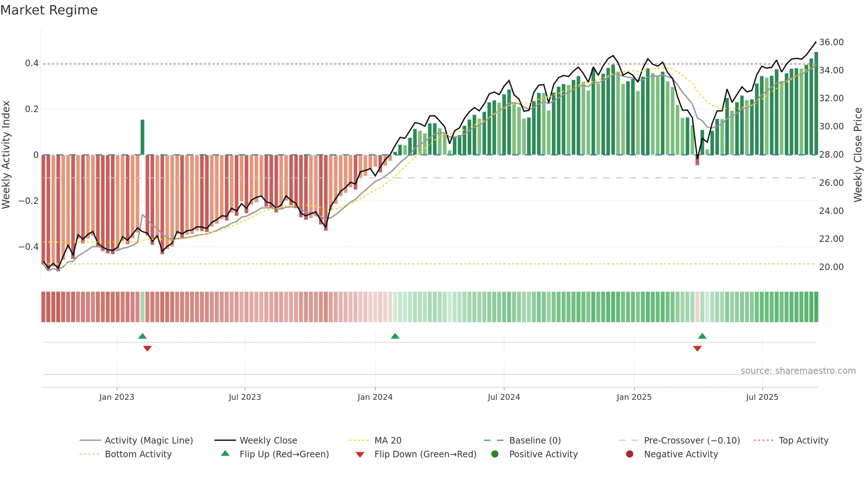The height and width of the screenshot is (488, 868).
Task: Click the Jan 2024 x-axis label
Action: (375, 397)
